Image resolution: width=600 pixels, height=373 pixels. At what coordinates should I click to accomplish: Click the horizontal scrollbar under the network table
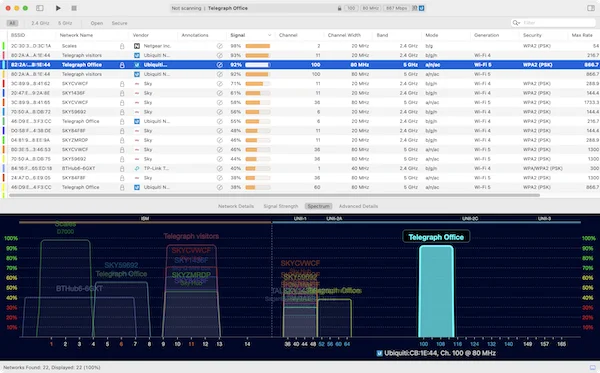[x=274, y=195]
